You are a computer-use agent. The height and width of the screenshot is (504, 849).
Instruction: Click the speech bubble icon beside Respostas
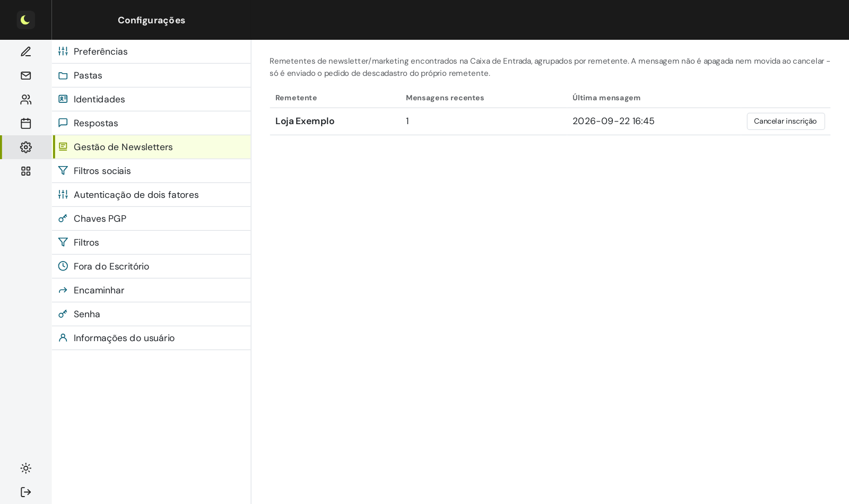(63, 123)
